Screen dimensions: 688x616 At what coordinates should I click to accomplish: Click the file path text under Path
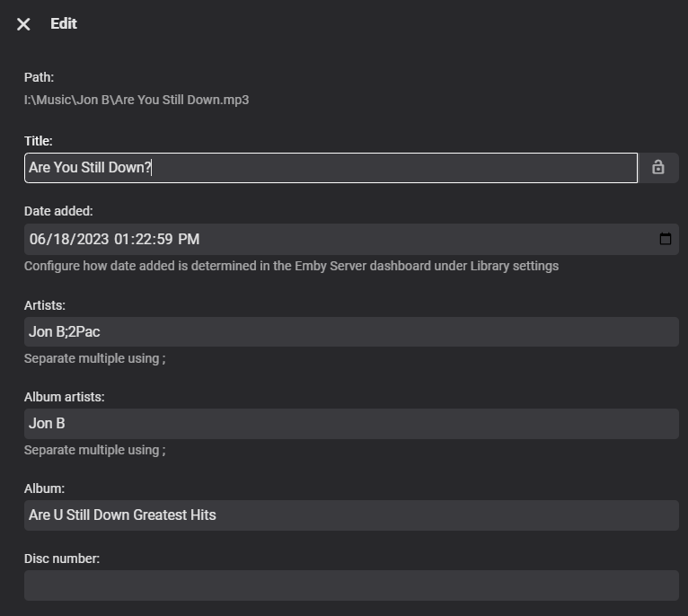click(137, 100)
